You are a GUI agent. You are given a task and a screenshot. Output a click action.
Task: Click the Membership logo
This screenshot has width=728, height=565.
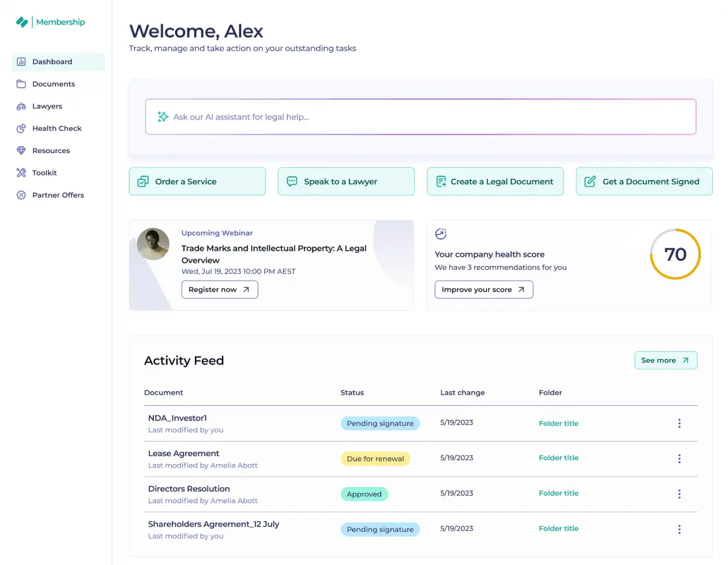pos(51,22)
